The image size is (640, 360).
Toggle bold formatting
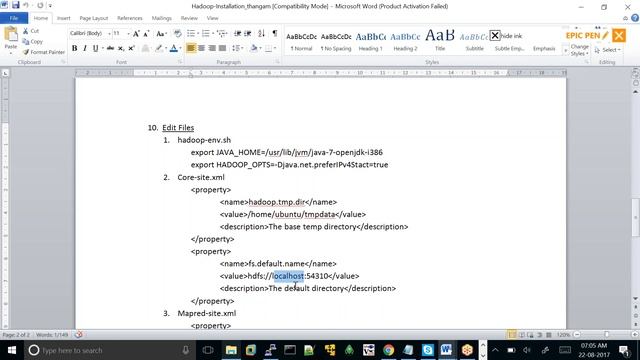pyautogui.click(x=74, y=48)
